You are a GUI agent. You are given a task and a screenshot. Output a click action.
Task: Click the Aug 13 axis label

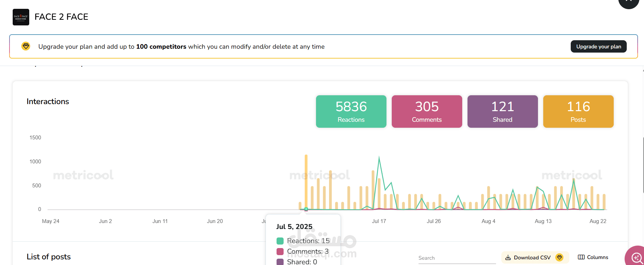[x=543, y=221]
